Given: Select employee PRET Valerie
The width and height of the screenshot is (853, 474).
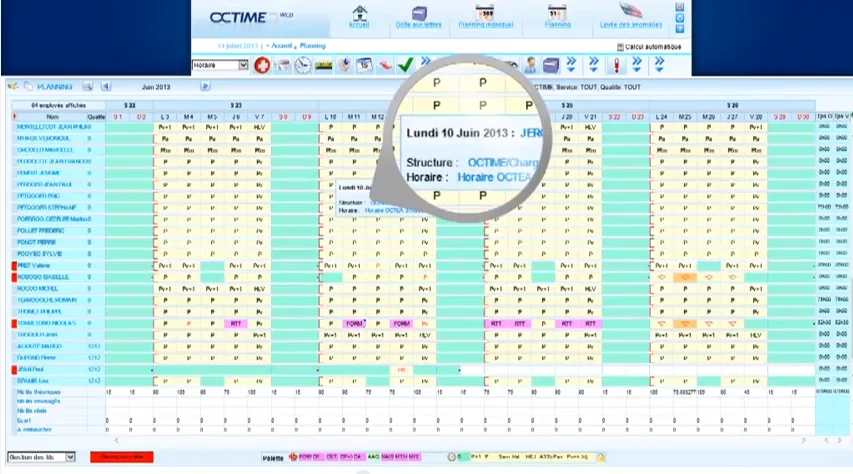Looking at the screenshot, I should tap(34, 266).
